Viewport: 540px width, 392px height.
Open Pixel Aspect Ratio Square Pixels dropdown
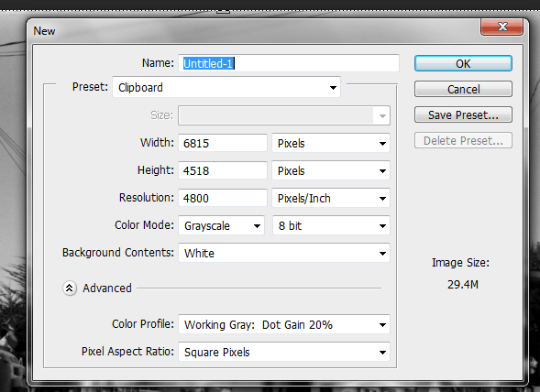pyautogui.click(x=284, y=352)
